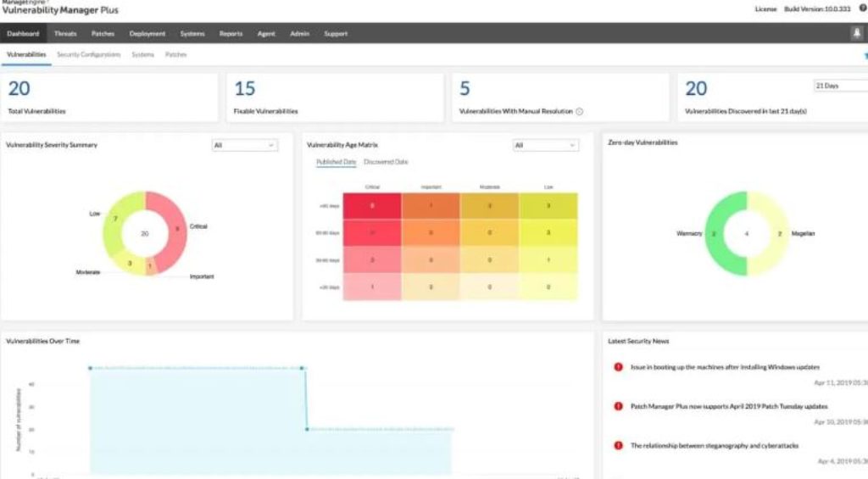Click 20 Vulnerabilities Discovered in last 21 days
Viewport: 868px width, 479px height.
[x=696, y=89]
